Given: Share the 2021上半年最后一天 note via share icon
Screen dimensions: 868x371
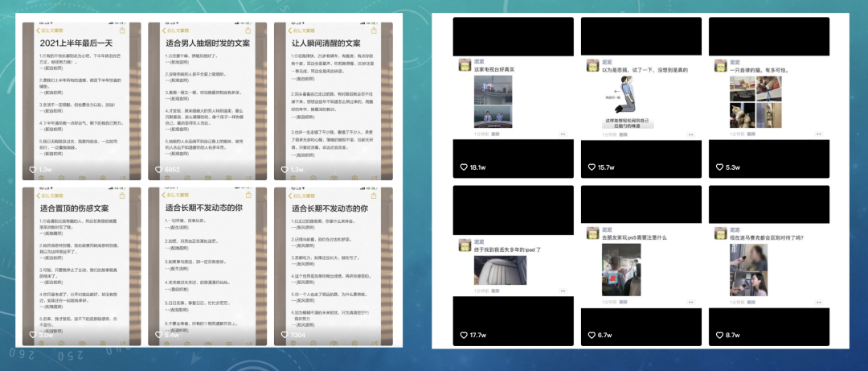Looking at the screenshot, I should [x=122, y=31].
